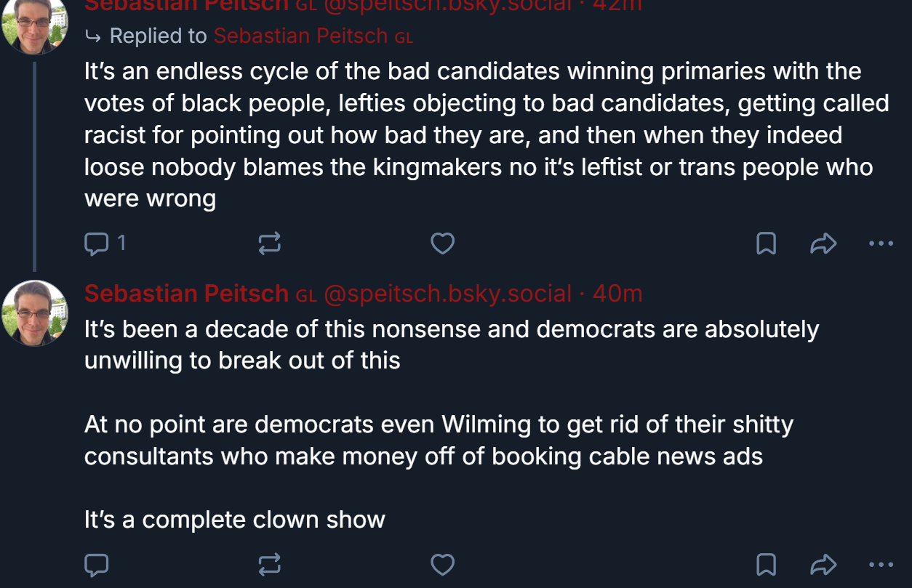This screenshot has width=912, height=588.
Task: Click the @speitsch.bsky.social handle on 40m post
Action: 447,294
